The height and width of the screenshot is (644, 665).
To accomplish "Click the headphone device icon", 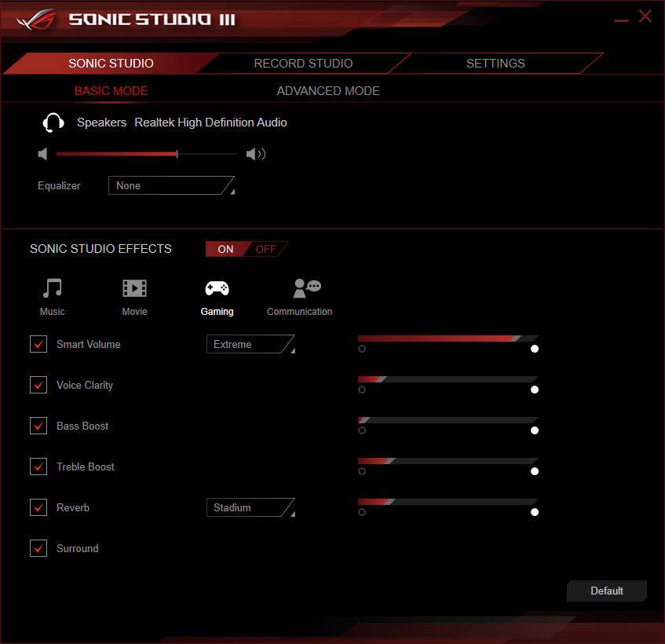I will 53,123.
